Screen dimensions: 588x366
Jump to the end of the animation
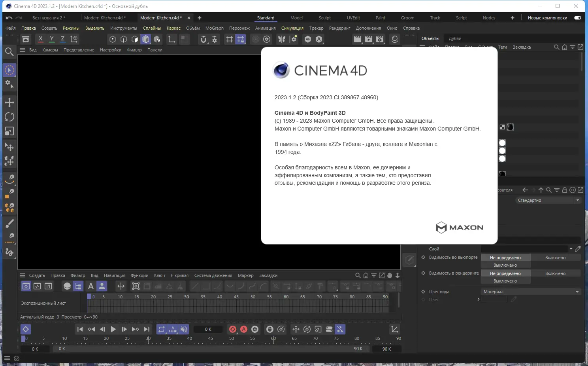click(147, 329)
